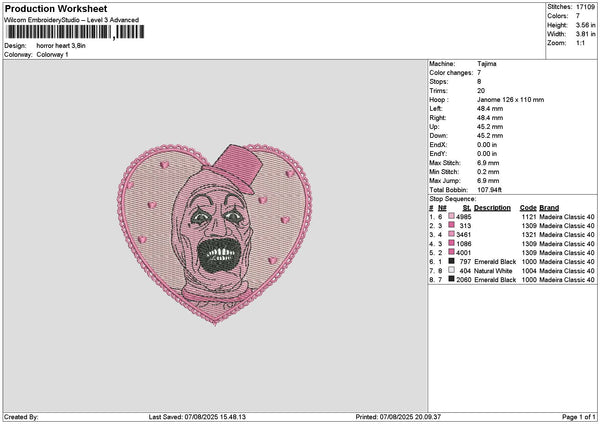The image size is (600, 424).
Task: Click the 'Last Saved: 07/08/2025 15.48.13' footer
Action: click(197, 417)
